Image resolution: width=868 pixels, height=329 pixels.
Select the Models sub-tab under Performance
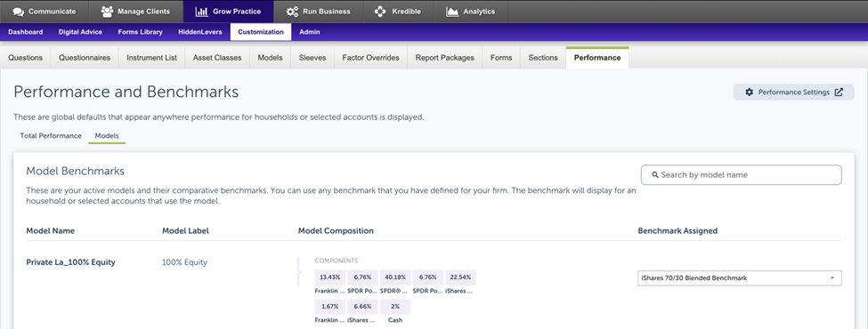pyautogui.click(x=107, y=135)
